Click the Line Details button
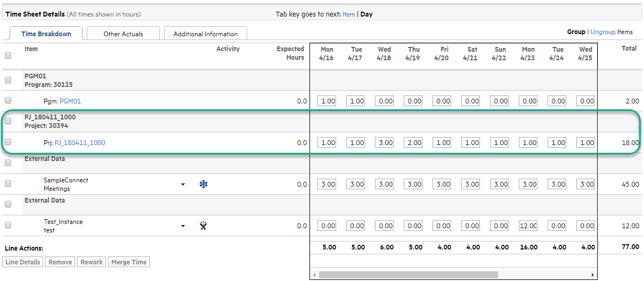 click(x=22, y=262)
